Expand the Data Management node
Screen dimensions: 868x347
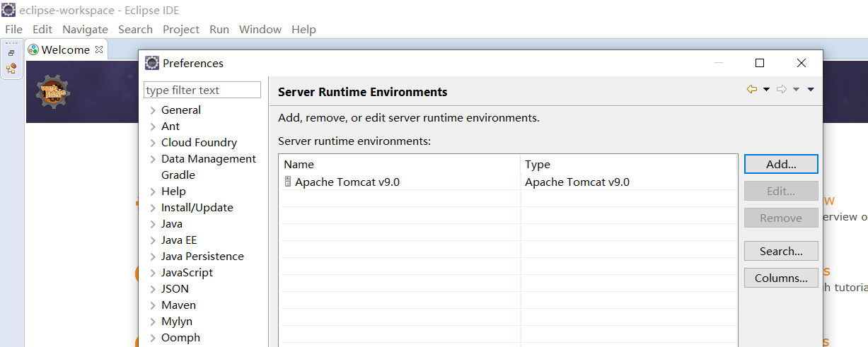point(153,159)
